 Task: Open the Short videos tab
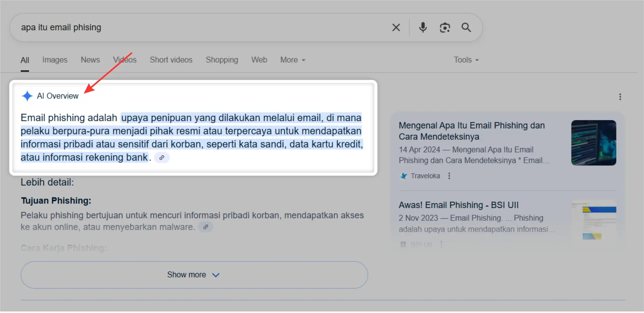171,60
